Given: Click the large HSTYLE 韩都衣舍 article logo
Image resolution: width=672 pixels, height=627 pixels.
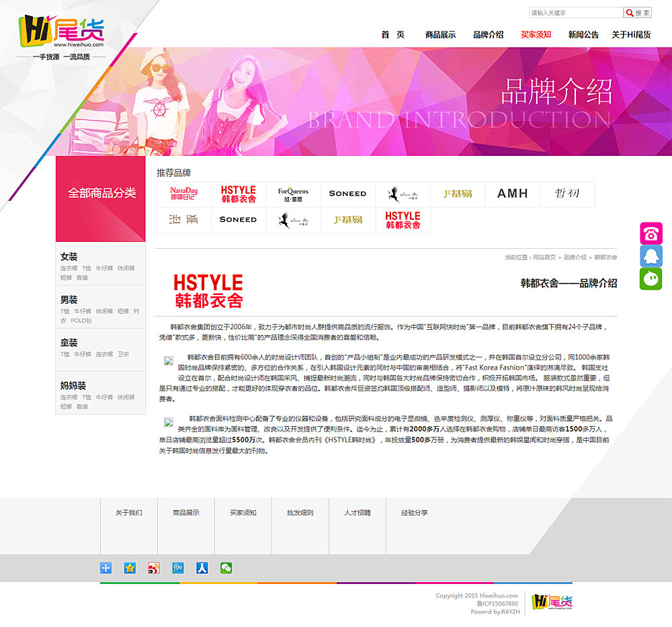Looking at the screenshot, I should (x=208, y=291).
